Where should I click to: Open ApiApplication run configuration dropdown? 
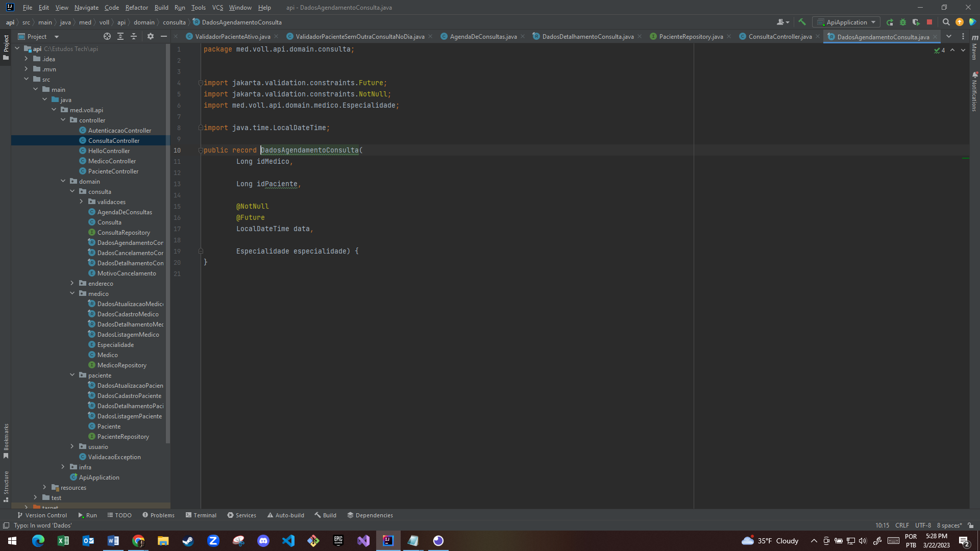coord(847,22)
